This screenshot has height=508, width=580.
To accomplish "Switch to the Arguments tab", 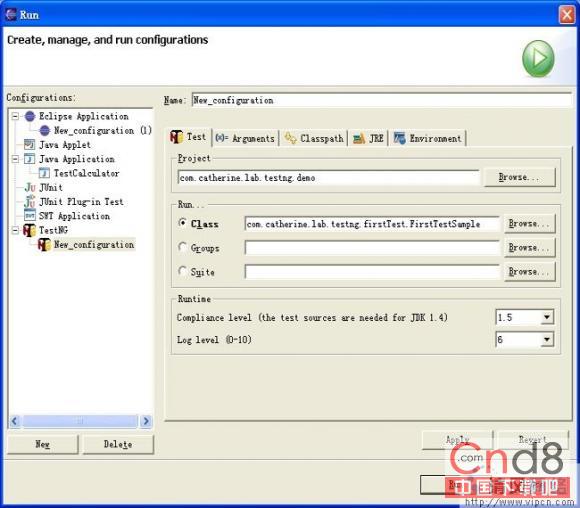I will (245, 138).
